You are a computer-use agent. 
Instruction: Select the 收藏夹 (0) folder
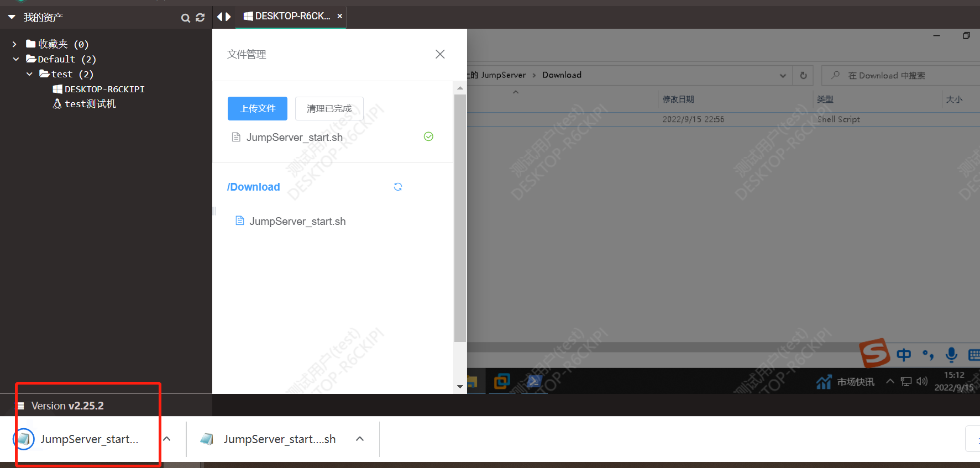point(57,44)
